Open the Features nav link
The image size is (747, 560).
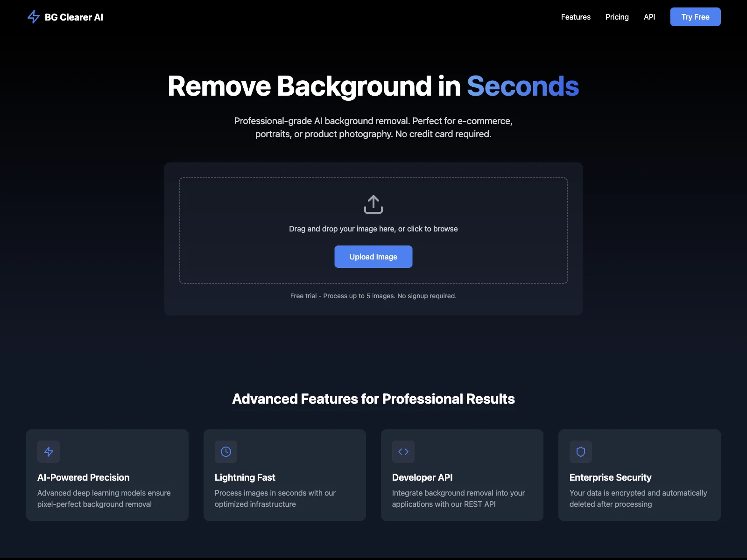point(576,17)
